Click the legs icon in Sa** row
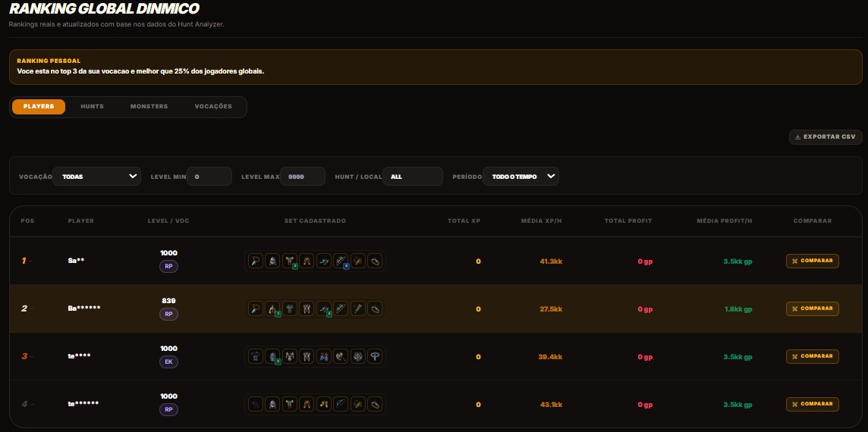This screenshot has height=432, width=868. point(307,261)
